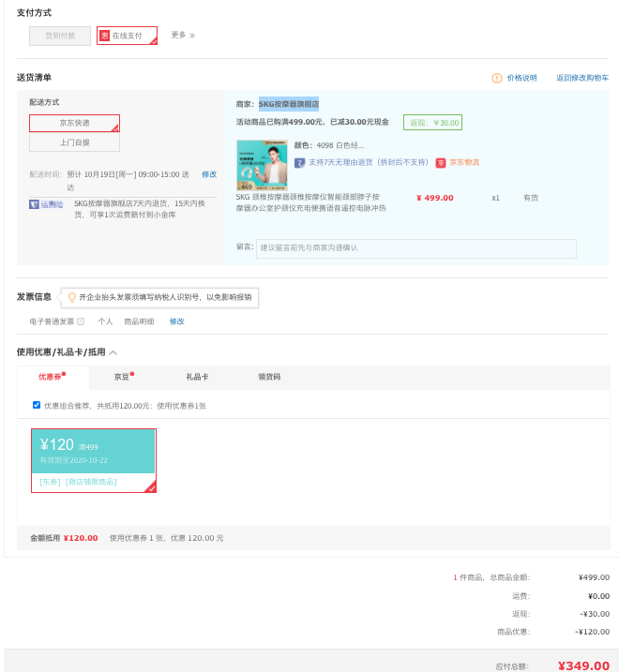
Task: Click 运费 ¥0.00 summary line
Action: pos(561,596)
